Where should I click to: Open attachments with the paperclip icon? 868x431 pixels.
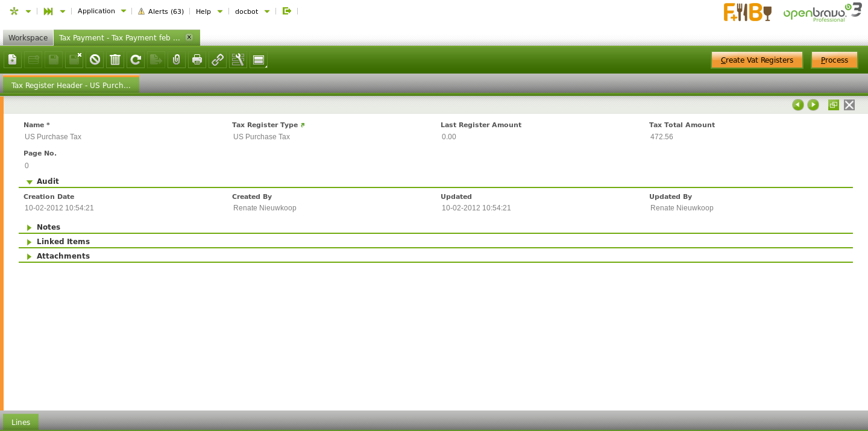tap(177, 60)
